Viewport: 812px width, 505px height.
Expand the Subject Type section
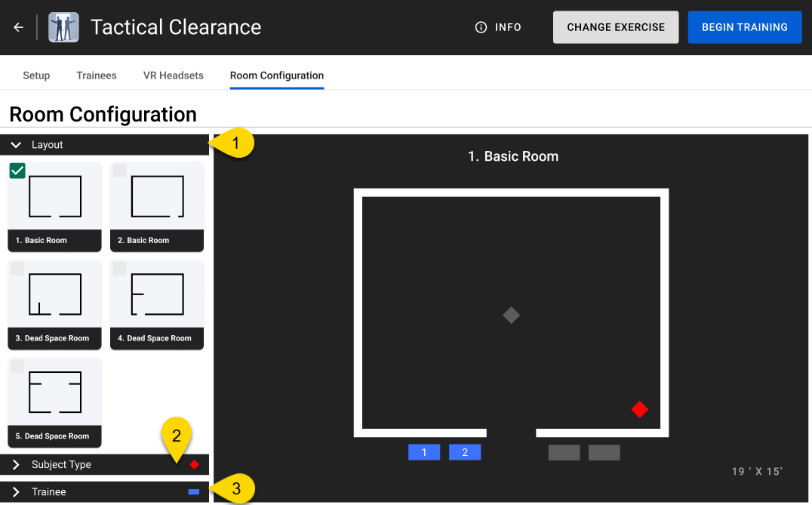[16, 465]
